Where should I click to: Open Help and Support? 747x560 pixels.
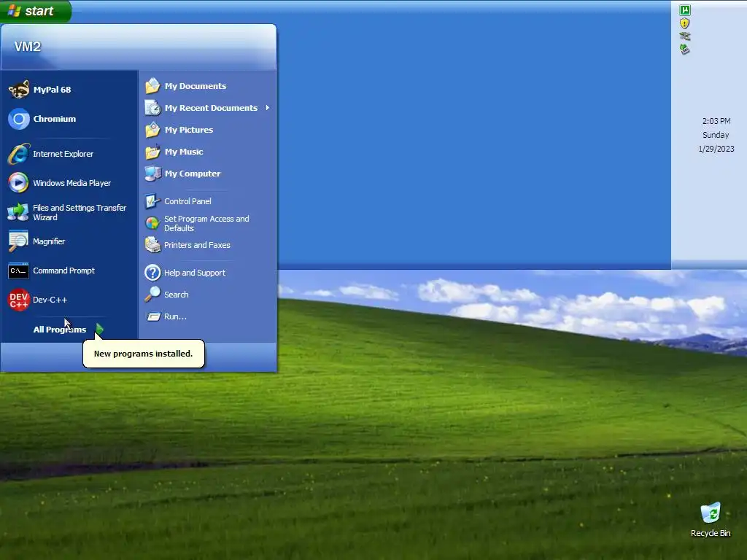[x=208, y=273]
